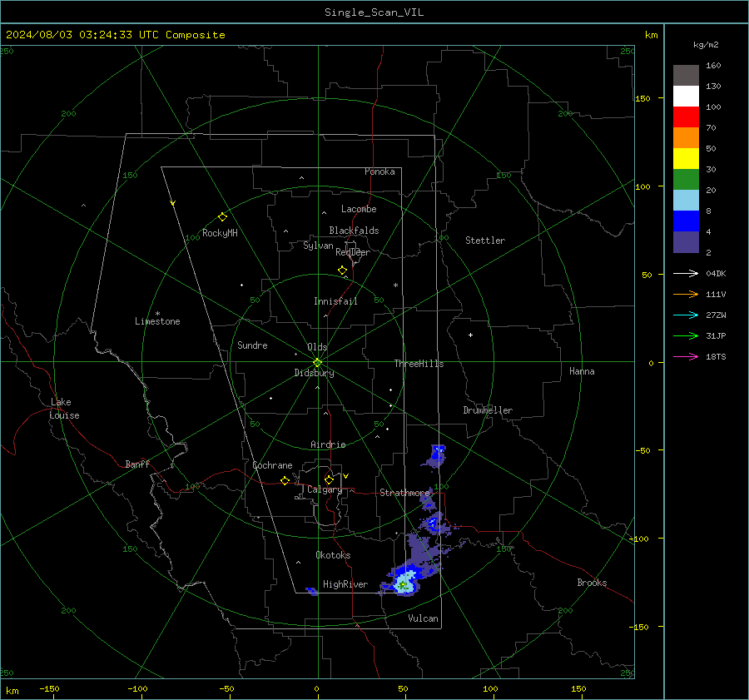
Task: Select the orange 50-70 color swatch
Action: click(x=686, y=138)
